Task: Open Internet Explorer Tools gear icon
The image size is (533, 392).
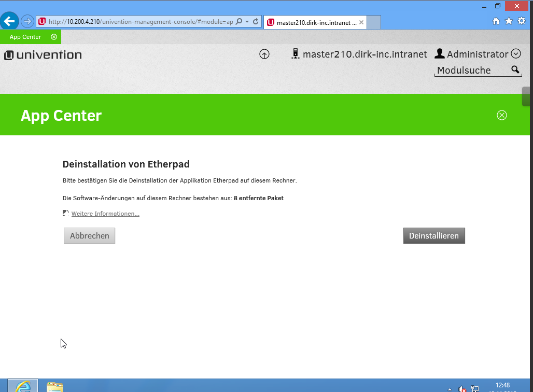Action: coord(522,21)
